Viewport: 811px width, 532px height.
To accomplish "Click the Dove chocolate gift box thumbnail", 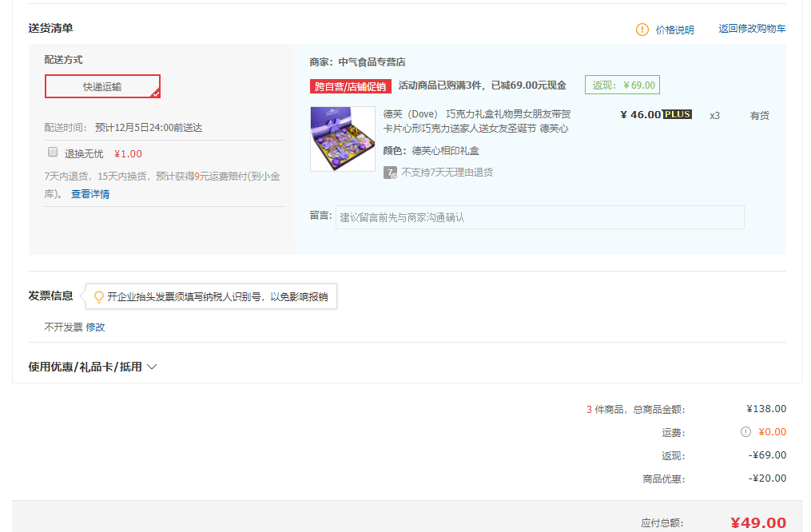I will pyautogui.click(x=343, y=138).
